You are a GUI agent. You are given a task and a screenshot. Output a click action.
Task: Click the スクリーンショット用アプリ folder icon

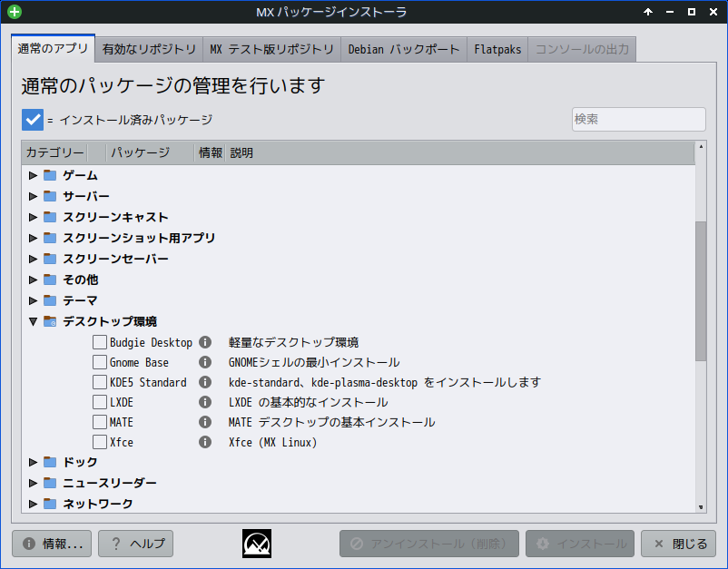pos(50,238)
